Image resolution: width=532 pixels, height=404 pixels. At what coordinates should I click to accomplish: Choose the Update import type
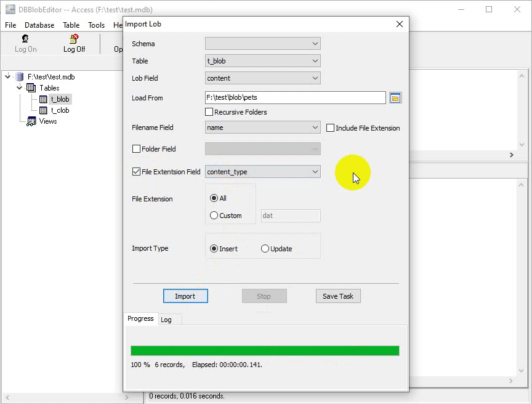click(265, 249)
